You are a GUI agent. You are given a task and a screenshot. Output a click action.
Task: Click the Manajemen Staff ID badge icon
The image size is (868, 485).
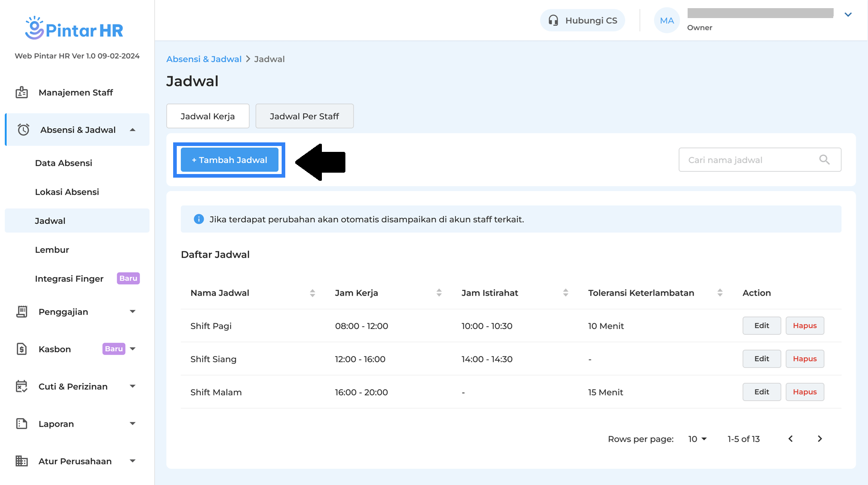coord(22,93)
